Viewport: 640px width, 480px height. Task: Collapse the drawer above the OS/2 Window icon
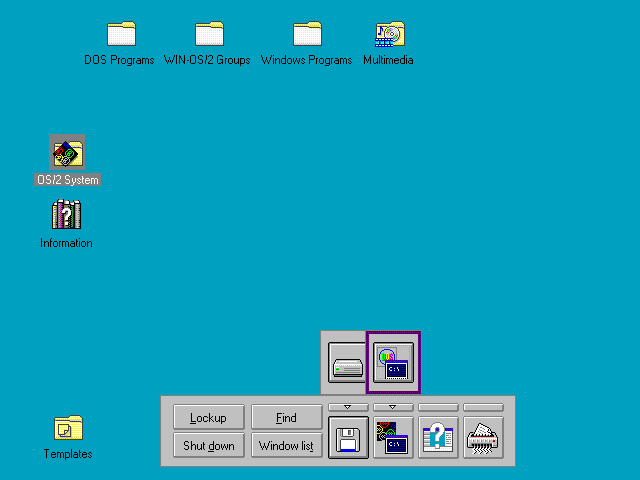pyautogui.click(x=393, y=407)
